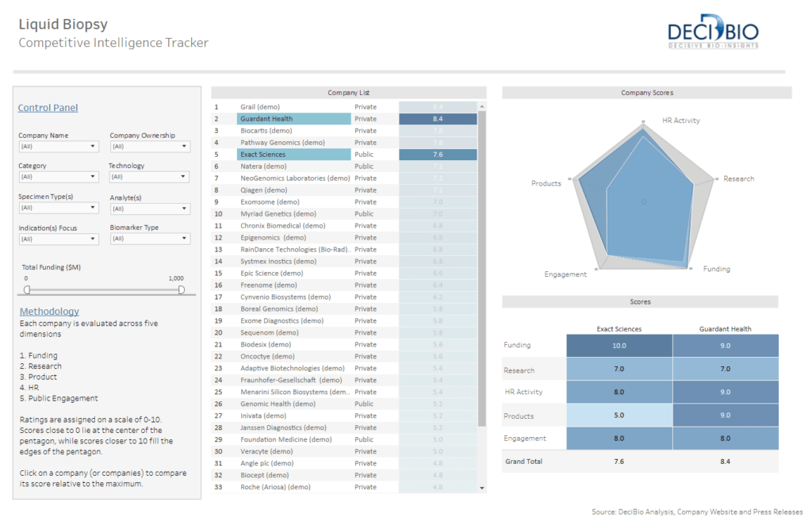Click the Control Panel link
The image size is (812, 525).
pyautogui.click(x=48, y=108)
